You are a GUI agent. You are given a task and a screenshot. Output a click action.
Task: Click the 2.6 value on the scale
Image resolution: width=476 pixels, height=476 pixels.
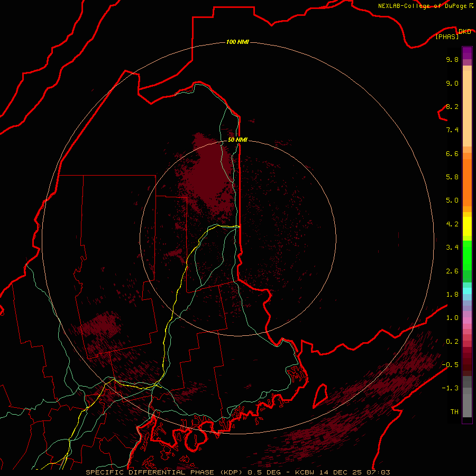[452, 271]
